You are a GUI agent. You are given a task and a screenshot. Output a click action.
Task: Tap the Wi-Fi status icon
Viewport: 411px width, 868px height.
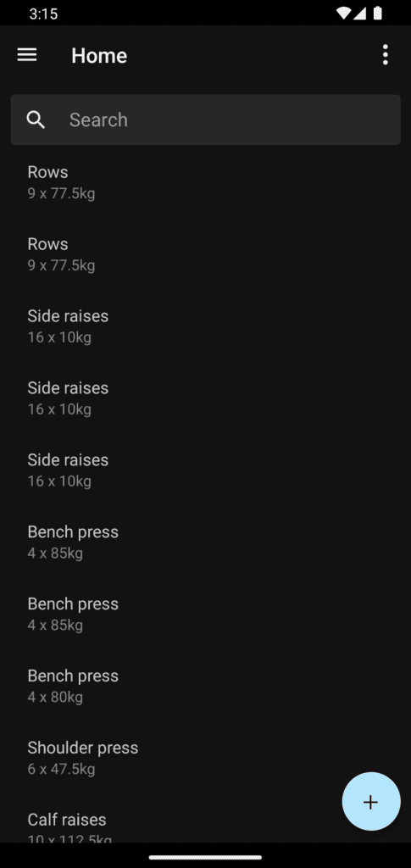tap(343, 14)
